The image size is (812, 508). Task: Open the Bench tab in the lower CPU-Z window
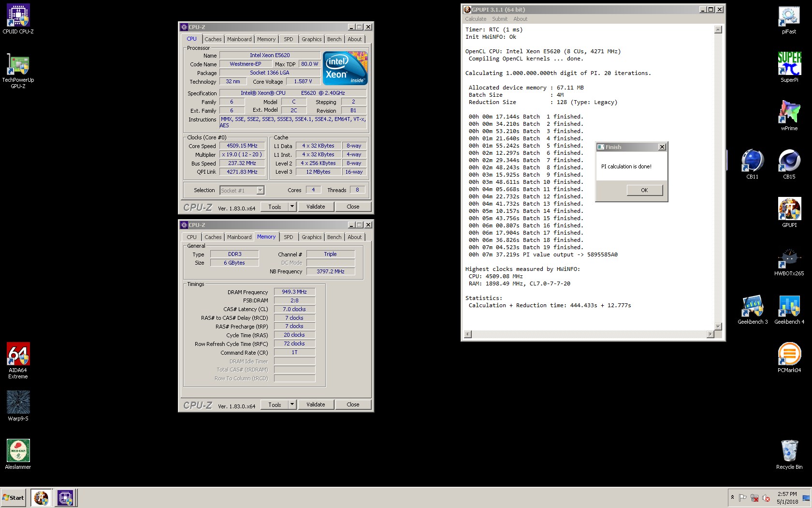click(x=334, y=237)
